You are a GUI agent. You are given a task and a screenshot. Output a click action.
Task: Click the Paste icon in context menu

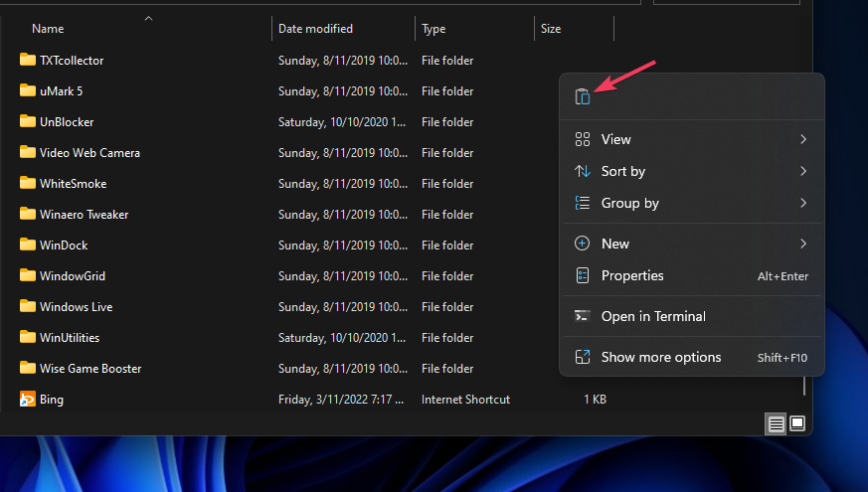pos(583,96)
